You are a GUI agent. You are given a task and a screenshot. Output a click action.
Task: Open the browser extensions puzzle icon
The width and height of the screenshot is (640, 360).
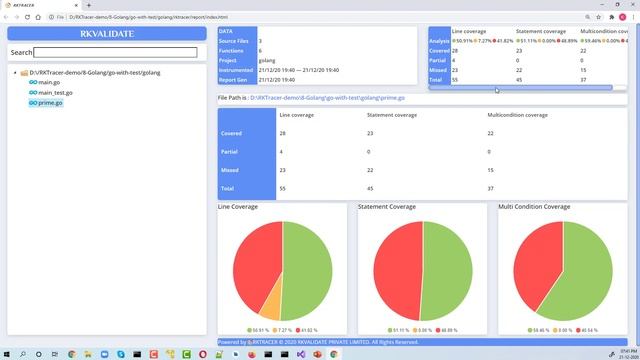click(x=611, y=17)
